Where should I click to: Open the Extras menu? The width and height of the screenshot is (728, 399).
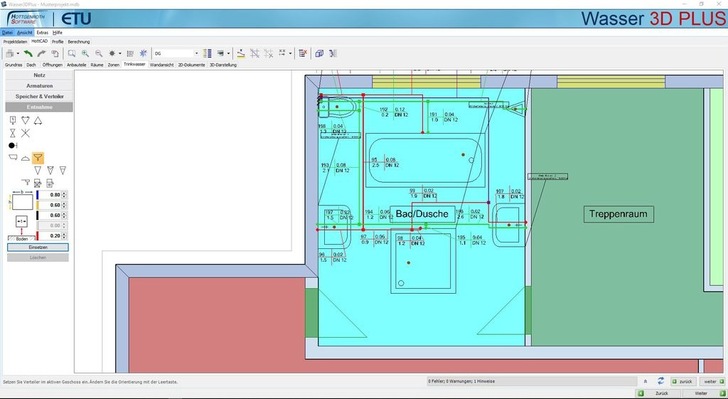(42, 33)
